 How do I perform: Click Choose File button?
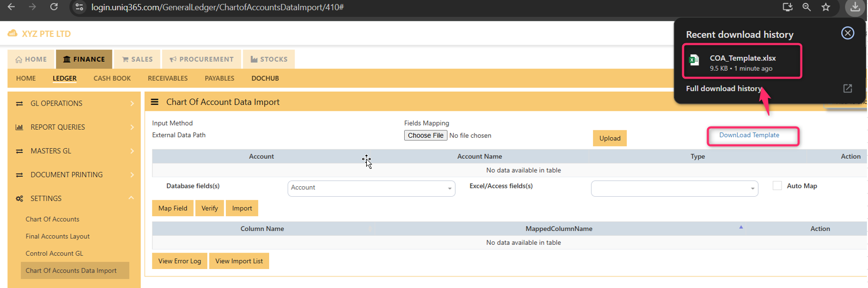(x=426, y=136)
